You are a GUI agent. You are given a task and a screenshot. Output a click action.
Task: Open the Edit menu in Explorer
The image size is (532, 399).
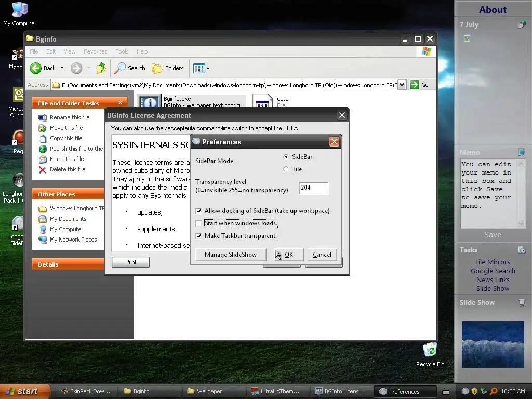[x=51, y=51]
